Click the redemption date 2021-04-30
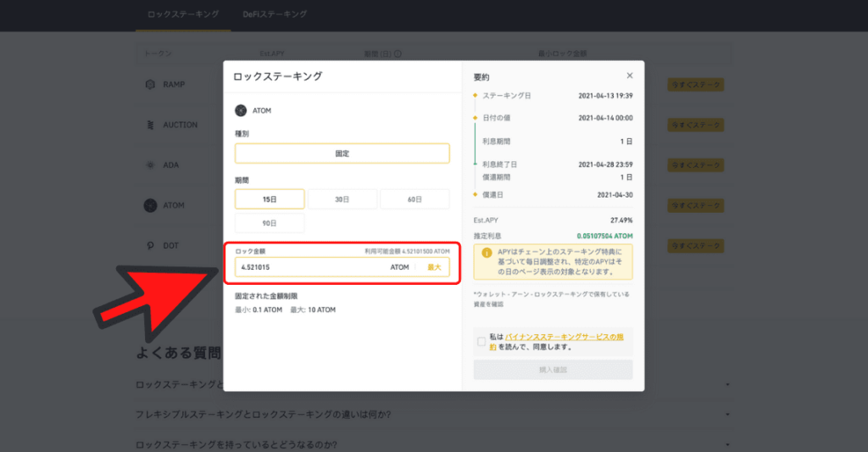Viewport: 868px width, 452px height. pyautogui.click(x=615, y=194)
